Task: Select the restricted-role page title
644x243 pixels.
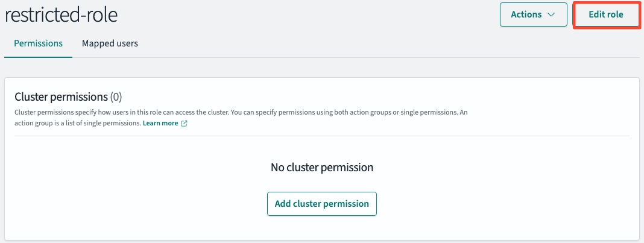Action: click(61, 15)
